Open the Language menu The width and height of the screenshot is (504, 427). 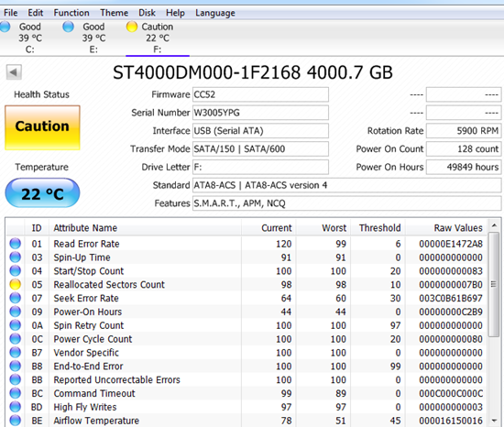coord(215,13)
